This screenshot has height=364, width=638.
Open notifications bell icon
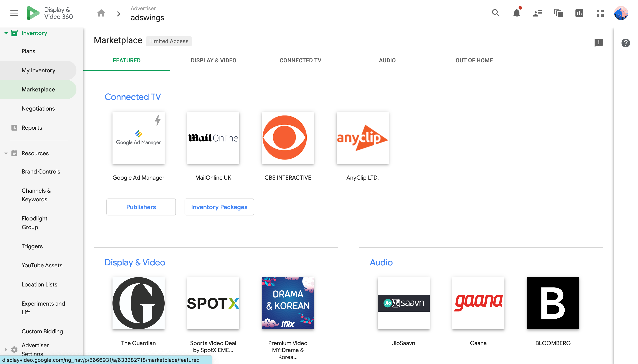(x=517, y=13)
